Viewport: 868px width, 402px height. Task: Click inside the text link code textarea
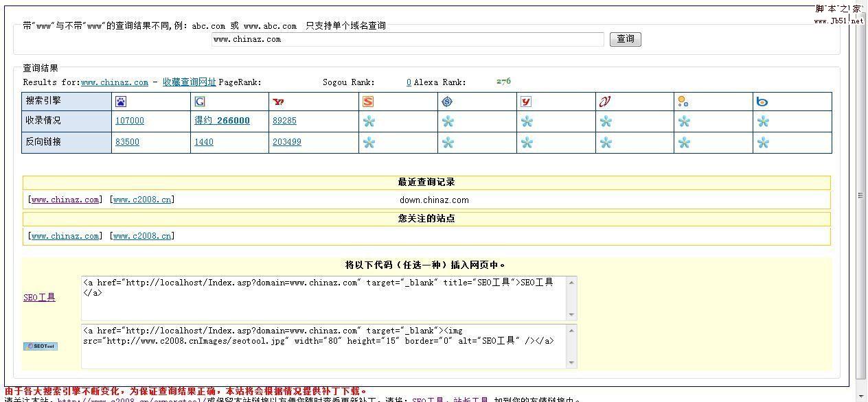[x=324, y=298]
